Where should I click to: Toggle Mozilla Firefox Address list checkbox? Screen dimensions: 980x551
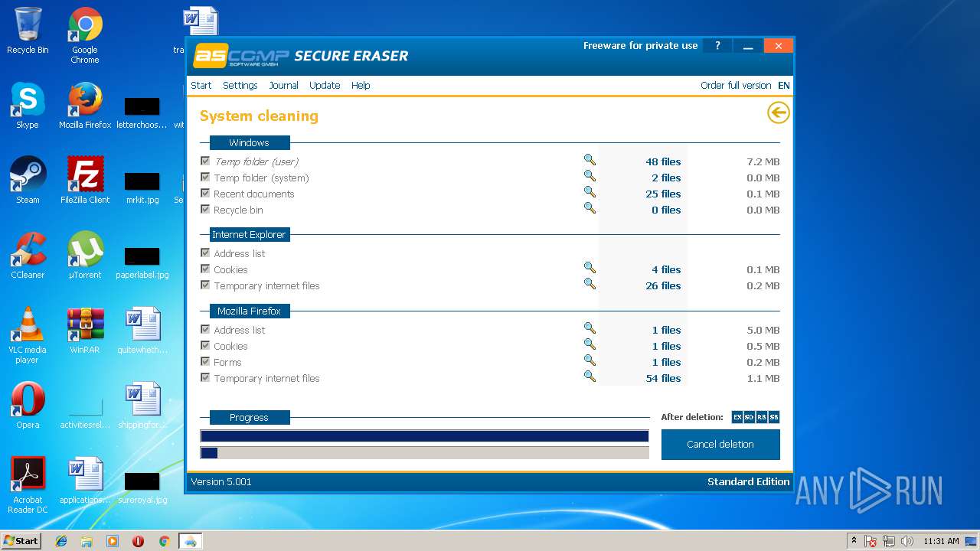click(205, 329)
